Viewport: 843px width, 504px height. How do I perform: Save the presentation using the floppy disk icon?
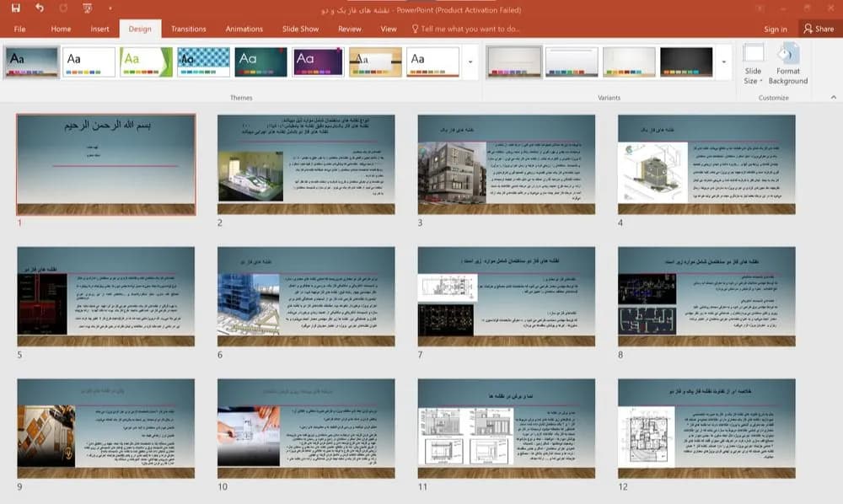tap(15, 8)
